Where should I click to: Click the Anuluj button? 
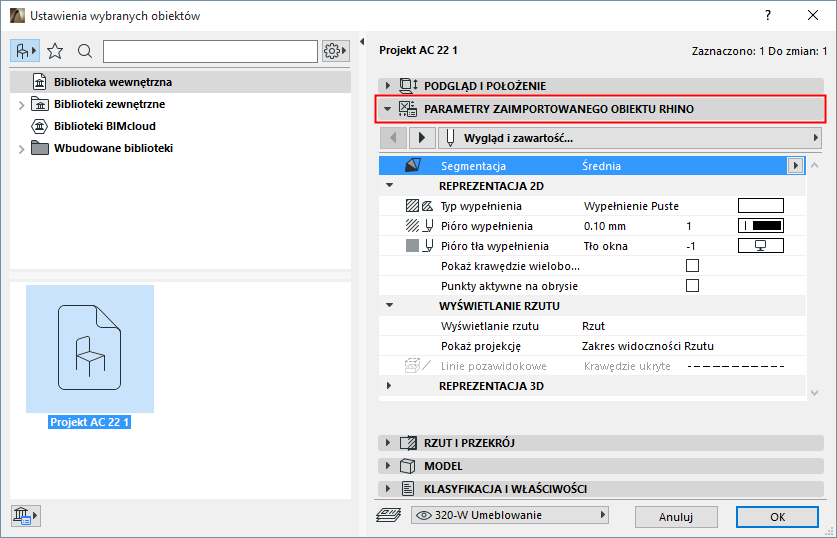(x=676, y=517)
